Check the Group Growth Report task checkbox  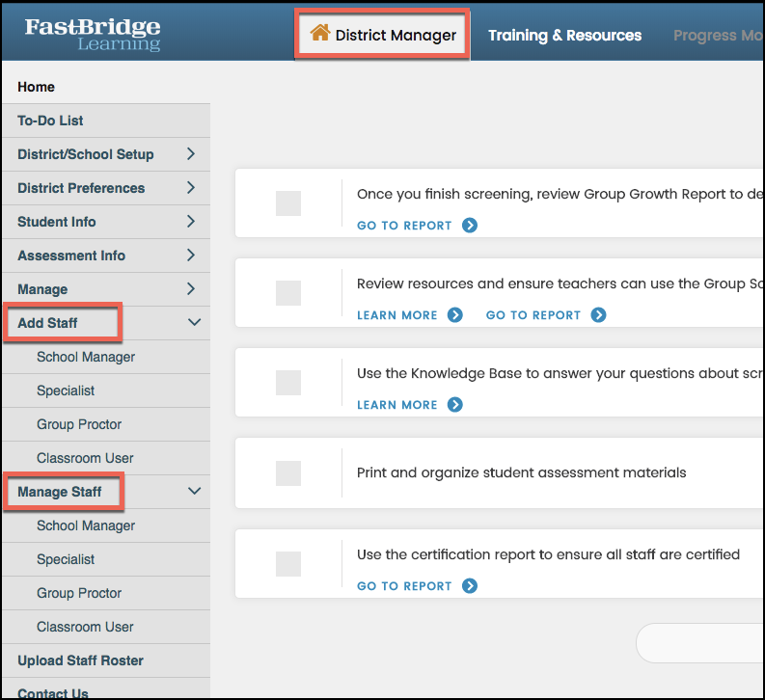[x=288, y=203]
